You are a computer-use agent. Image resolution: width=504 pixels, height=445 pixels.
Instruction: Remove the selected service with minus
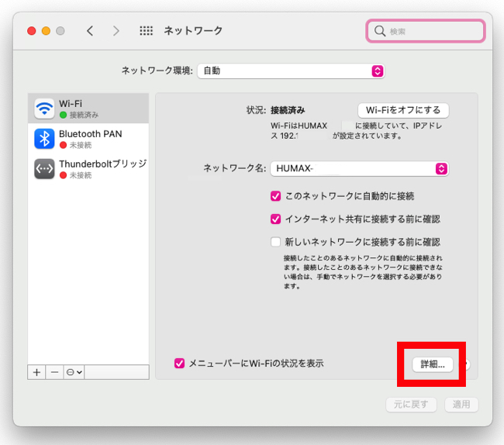point(54,372)
